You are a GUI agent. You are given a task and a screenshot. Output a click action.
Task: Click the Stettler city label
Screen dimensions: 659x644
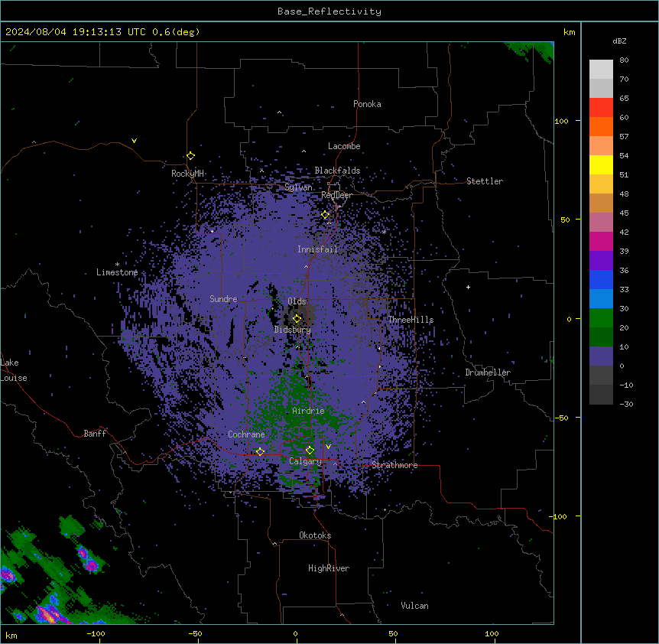pos(485,181)
